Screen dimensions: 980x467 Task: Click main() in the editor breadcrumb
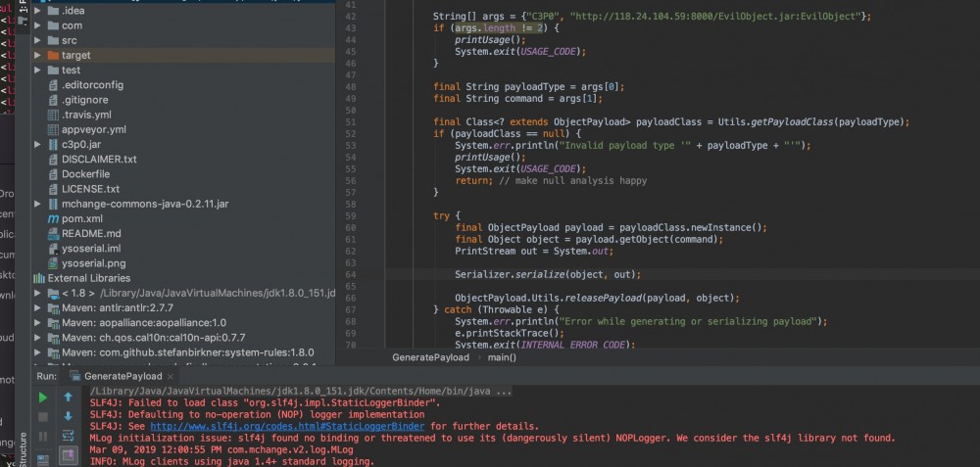pyautogui.click(x=503, y=357)
